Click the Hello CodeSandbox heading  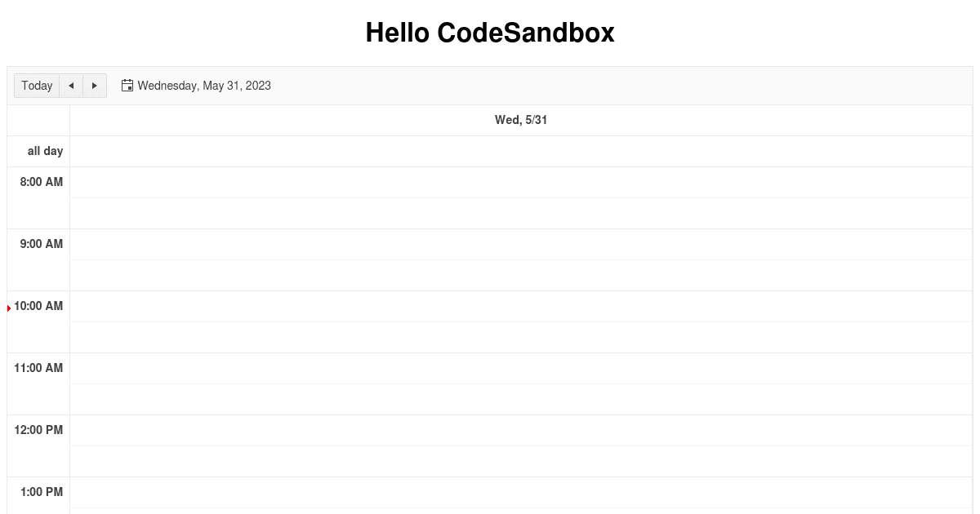[490, 33]
